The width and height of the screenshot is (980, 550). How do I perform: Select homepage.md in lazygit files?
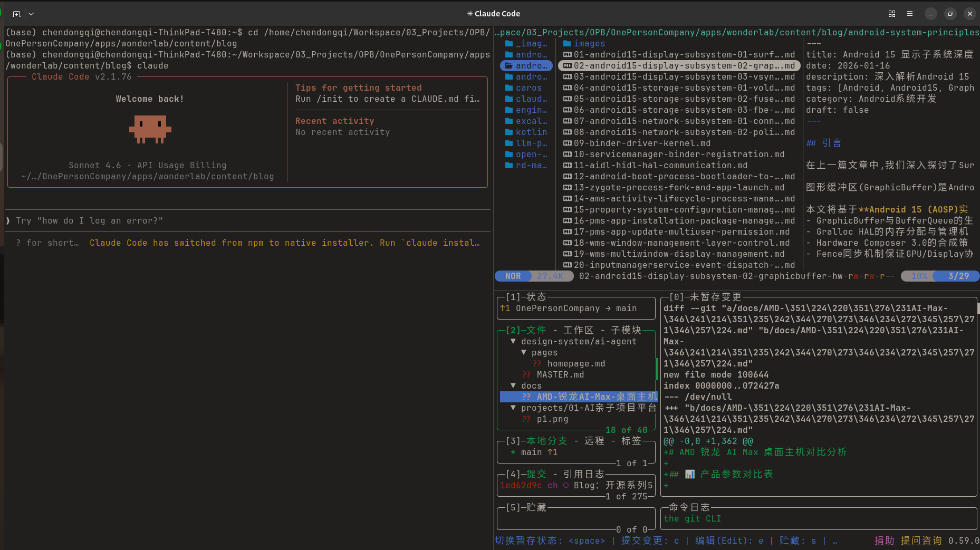(x=576, y=363)
